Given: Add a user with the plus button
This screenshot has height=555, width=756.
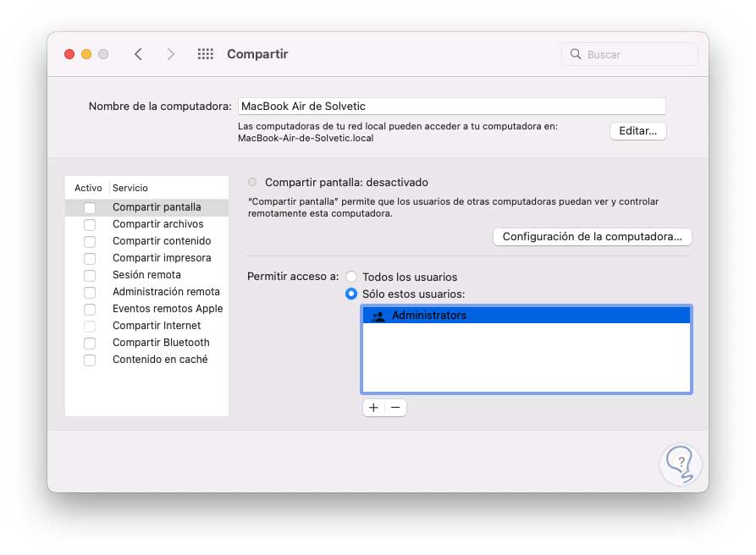Looking at the screenshot, I should (x=373, y=408).
